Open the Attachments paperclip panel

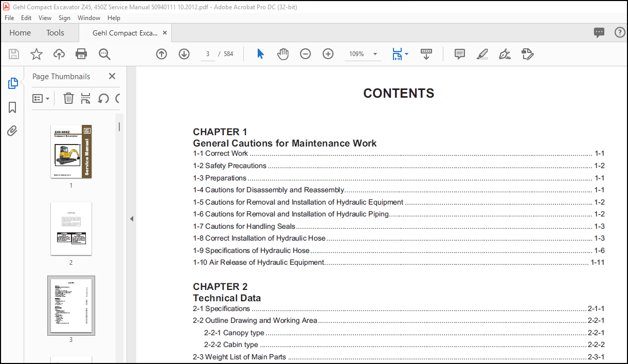12,131
